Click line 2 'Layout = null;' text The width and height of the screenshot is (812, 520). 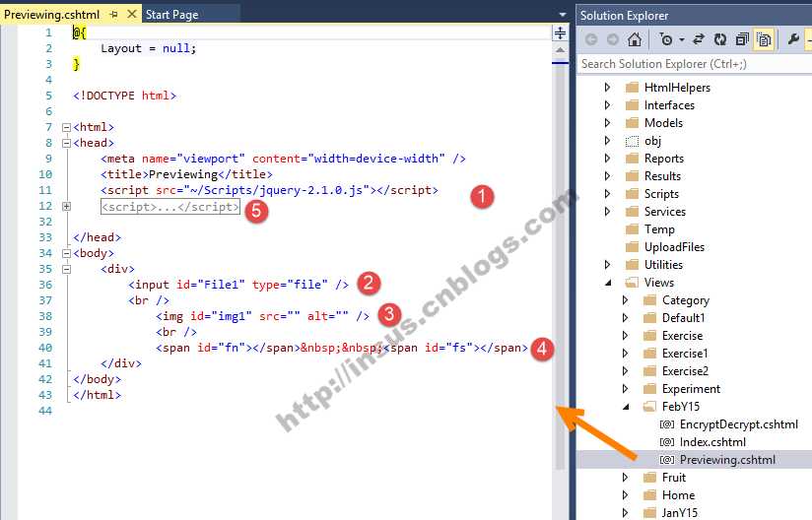[x=148, y=48]
